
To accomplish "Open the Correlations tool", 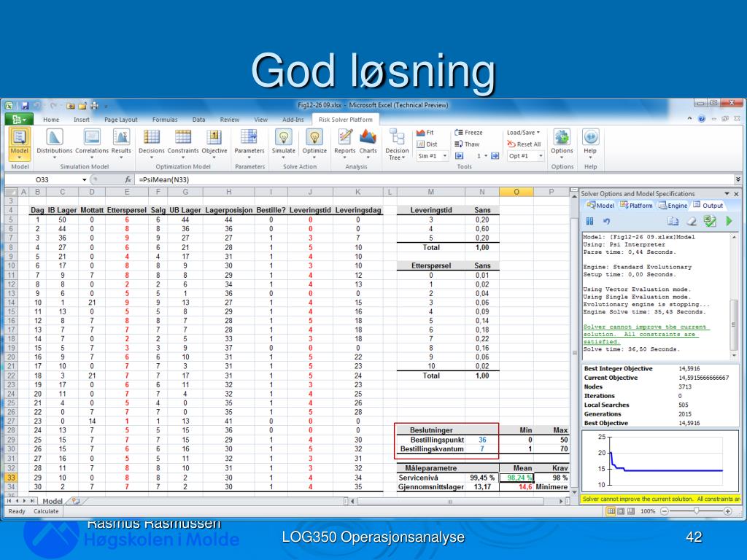I will [x=91, y=143].
